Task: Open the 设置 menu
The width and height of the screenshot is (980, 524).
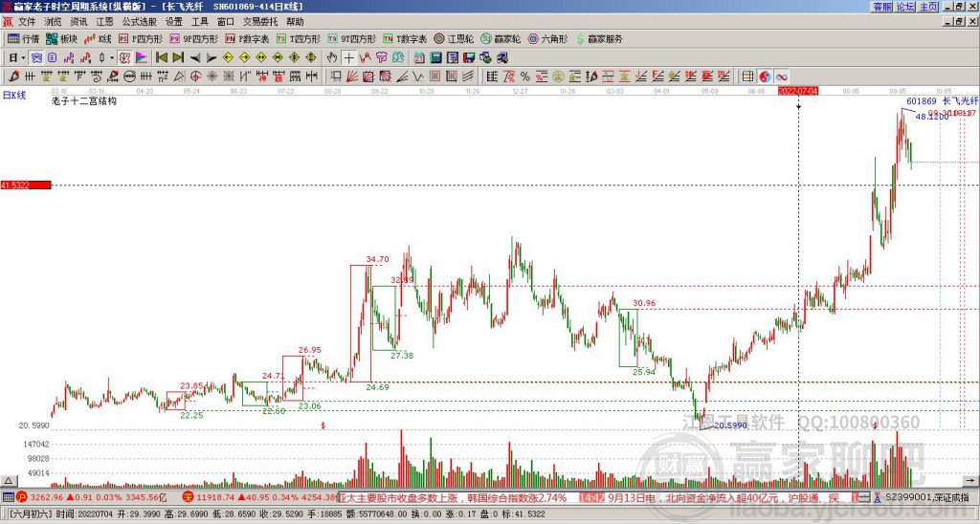Action: (x=174, y=22)
